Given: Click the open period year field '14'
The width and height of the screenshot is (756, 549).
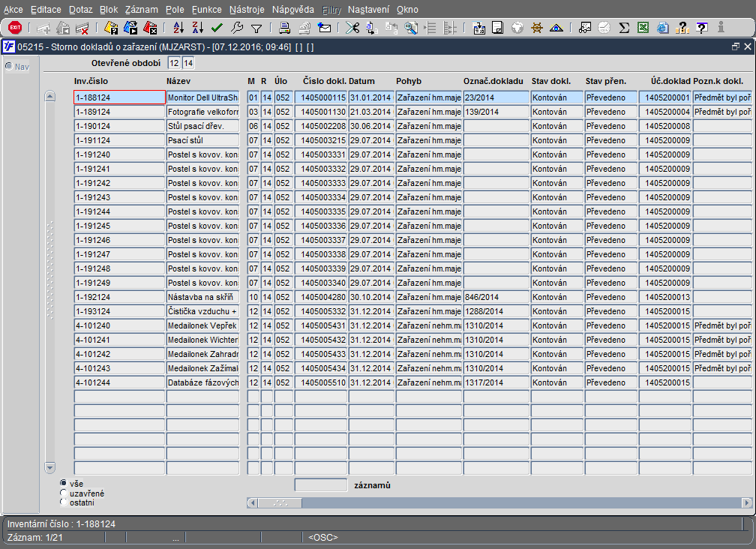Looking at the screenshot, I should [x=188, y=63].
